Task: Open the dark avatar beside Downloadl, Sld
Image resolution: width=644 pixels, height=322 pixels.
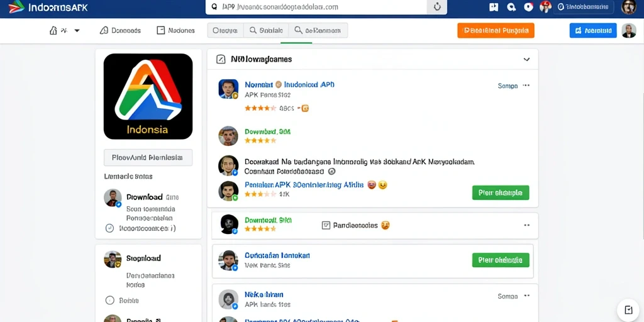Action: (228, 225)
